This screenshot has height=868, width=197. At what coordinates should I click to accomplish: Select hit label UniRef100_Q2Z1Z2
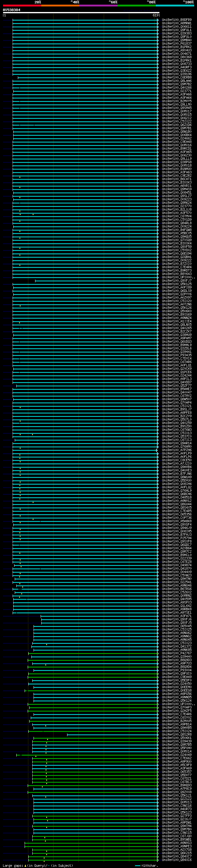[x=176, y=799]
